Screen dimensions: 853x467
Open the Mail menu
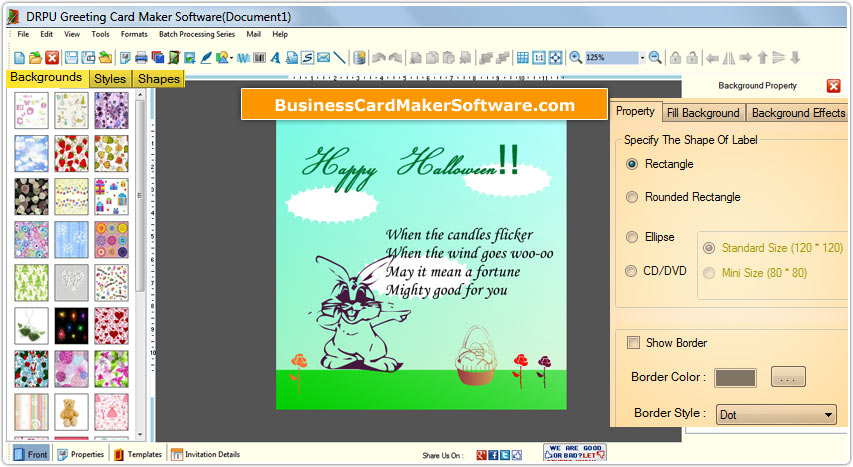pyautogui.click(x=254, y=34)
